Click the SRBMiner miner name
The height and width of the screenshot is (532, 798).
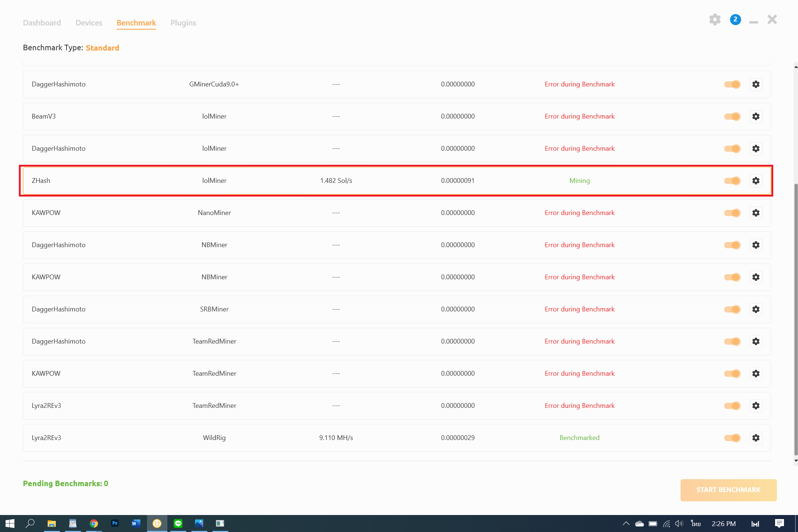214,309
